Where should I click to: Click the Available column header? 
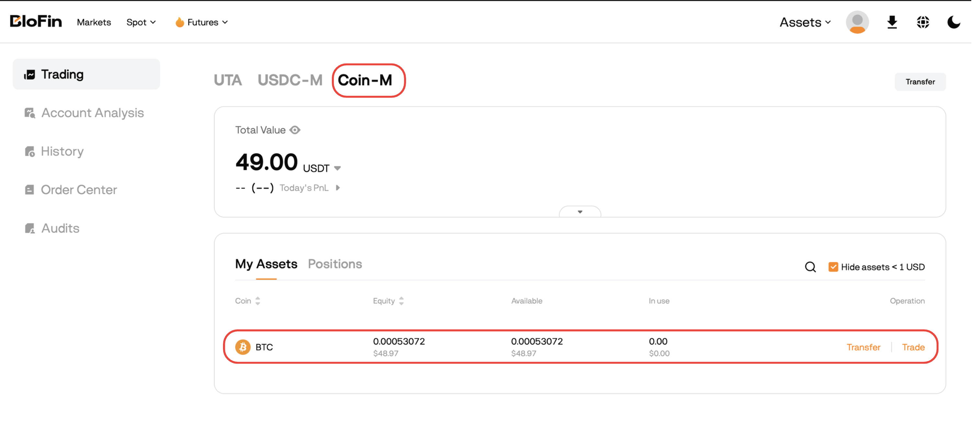pos(527,301)
